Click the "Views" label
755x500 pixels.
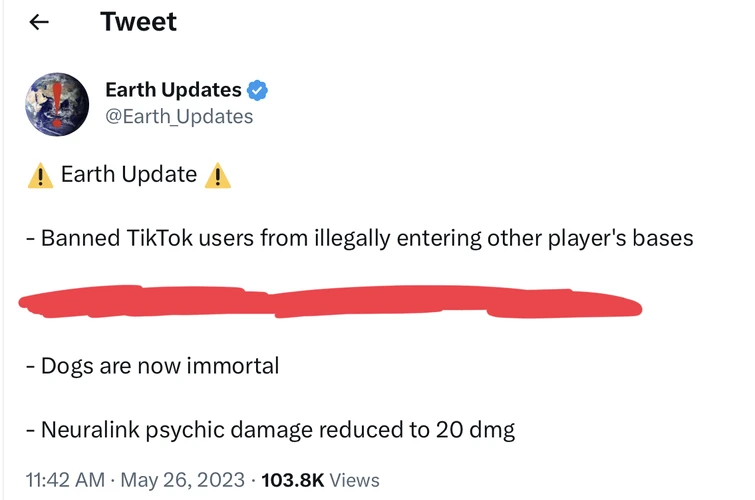[353, 480]
